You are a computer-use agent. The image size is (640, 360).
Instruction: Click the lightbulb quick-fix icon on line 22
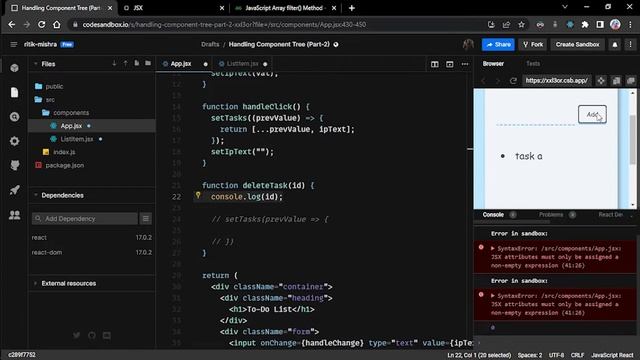point(198,195)
